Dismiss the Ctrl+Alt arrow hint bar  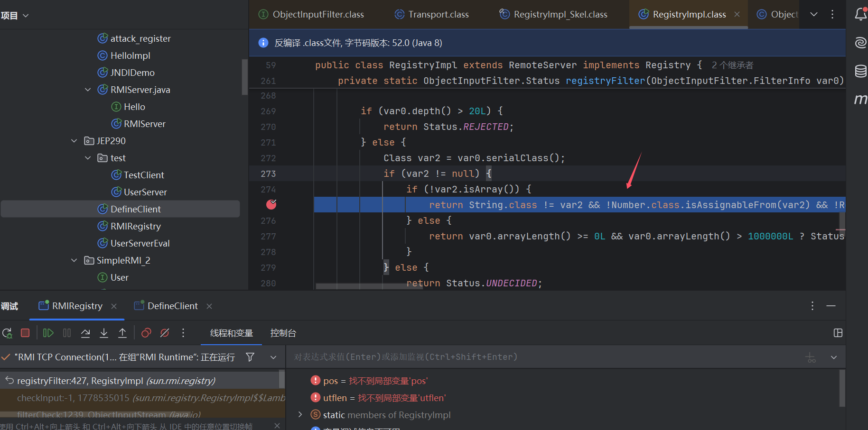(x=277, y=426)
